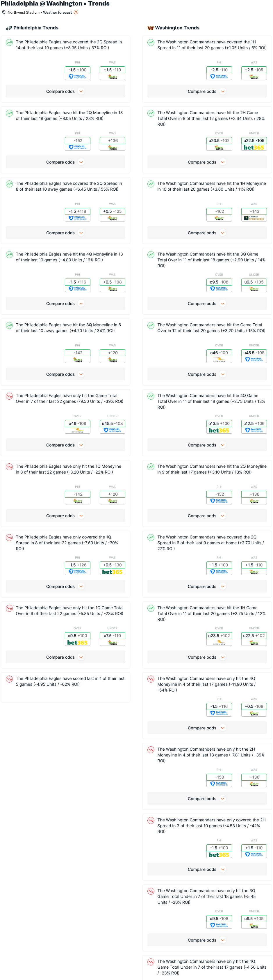Screen dimensions: 273x980
Task: Click the Commanders logo beside Washington Trends
Action: point(151,28)
